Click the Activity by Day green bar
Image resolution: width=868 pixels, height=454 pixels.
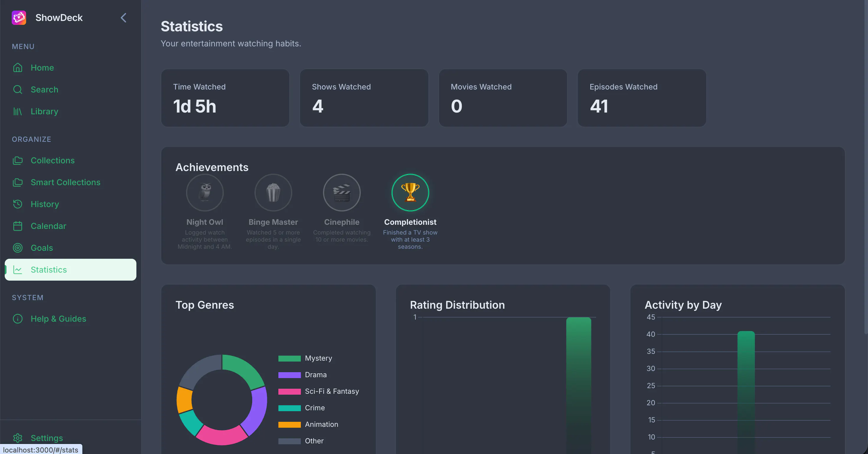pyautogui.click(x=746, y=392)
